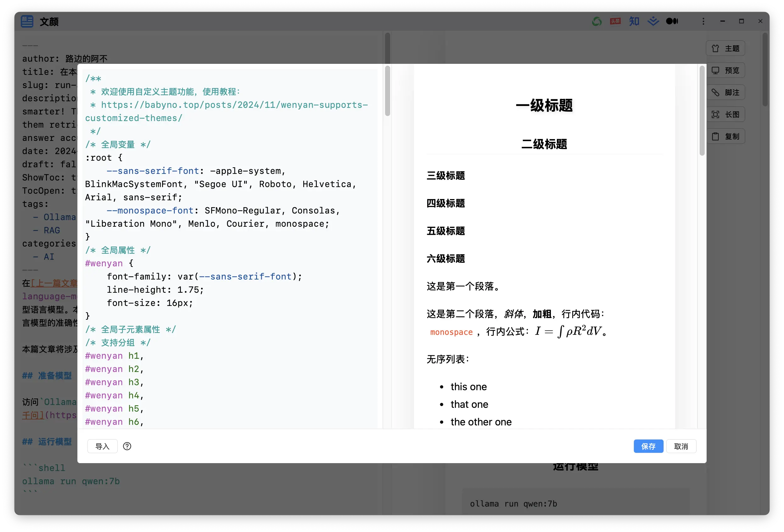This screenshot has height=532, width=784.
Task: Toggle the 脚注 footnote button
Action: coord(725,92)
